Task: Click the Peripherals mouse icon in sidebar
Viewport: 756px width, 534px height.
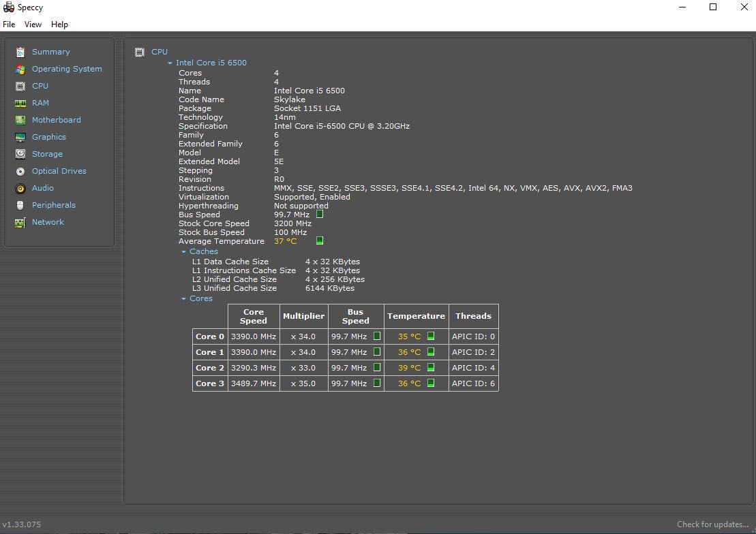Action: [x=20, y=205]
